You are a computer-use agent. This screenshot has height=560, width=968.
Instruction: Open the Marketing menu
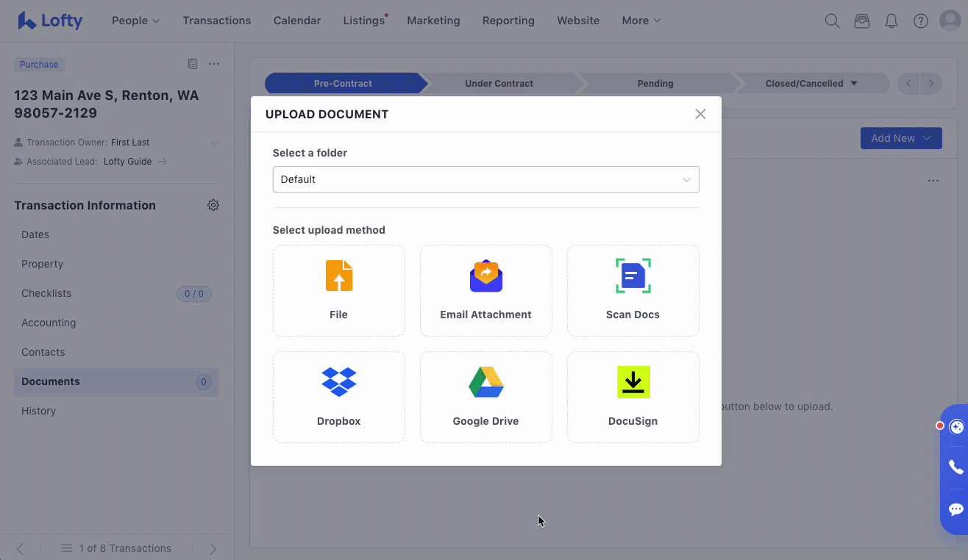[x=433, y=21]
